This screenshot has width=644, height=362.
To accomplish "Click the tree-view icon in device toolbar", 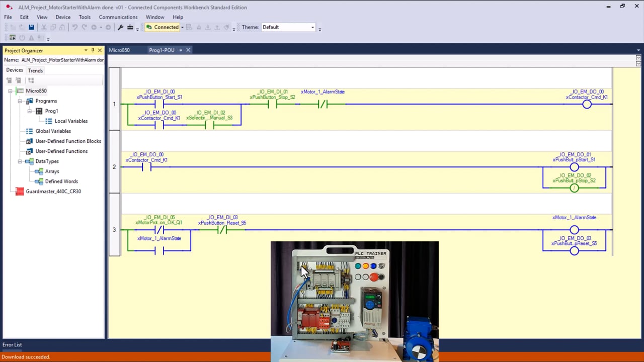I will [x=31, y=80].
